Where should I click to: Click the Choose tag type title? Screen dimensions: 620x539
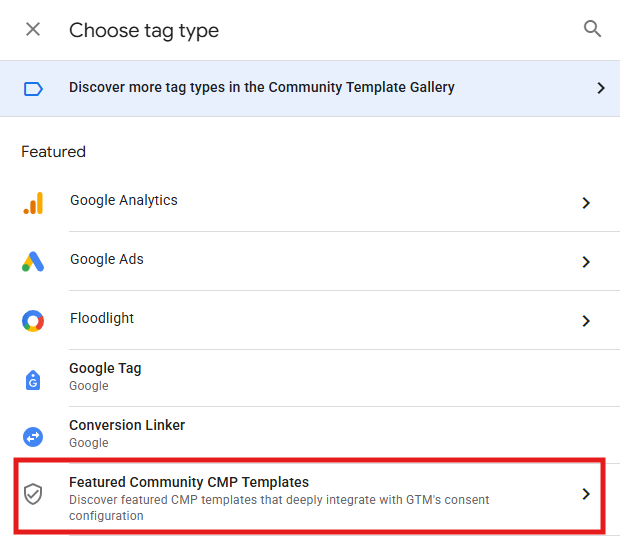coord(144,31)
